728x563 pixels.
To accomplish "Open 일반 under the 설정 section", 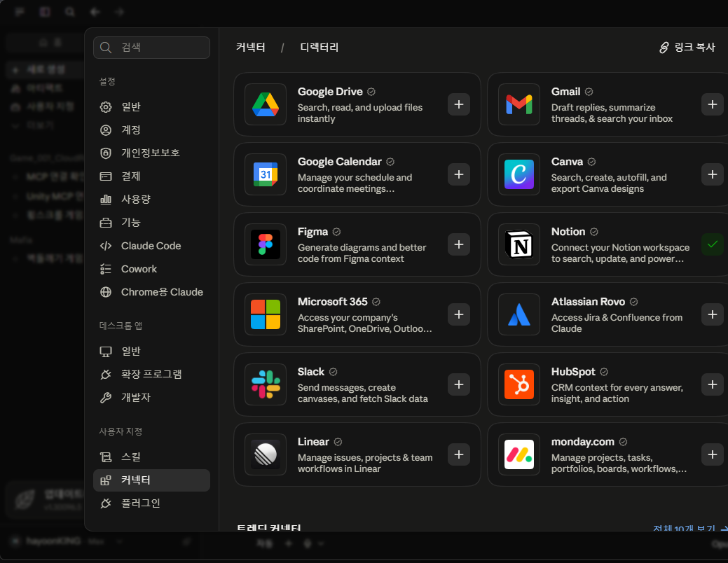I will [x=151, y=106].
